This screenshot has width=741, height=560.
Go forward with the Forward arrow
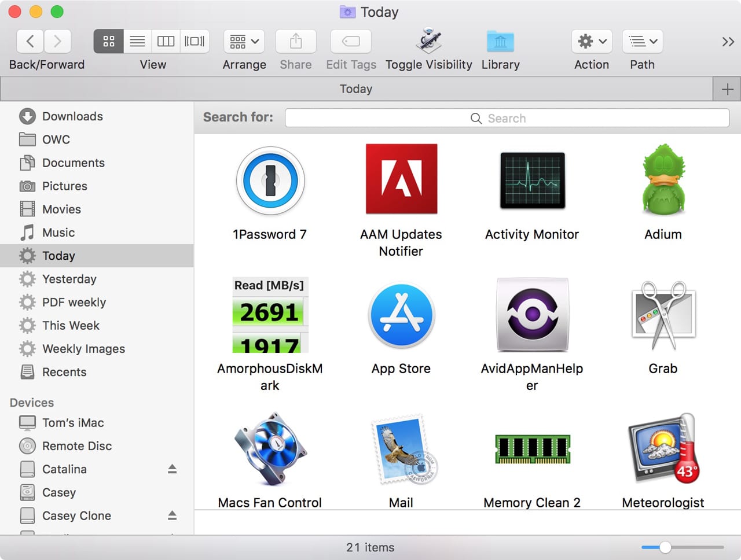[57, 41]
